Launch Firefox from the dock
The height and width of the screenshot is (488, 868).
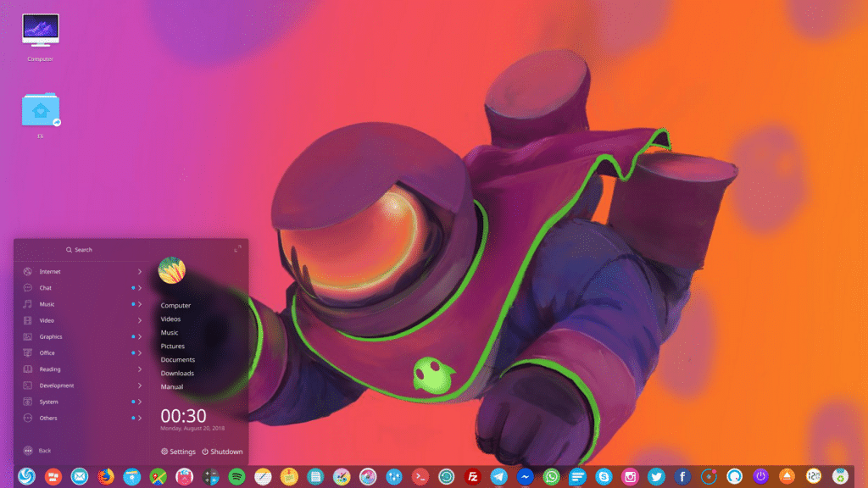(x=106, y=476)
